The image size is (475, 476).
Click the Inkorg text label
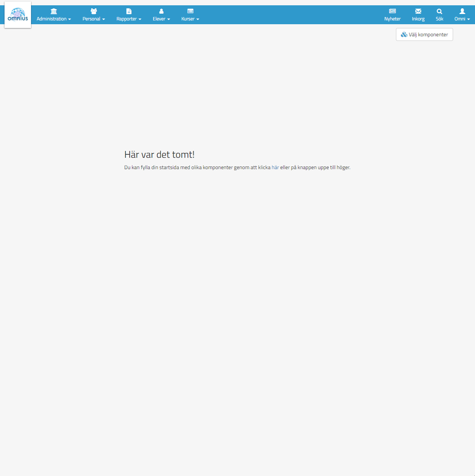tap(418, 19)
